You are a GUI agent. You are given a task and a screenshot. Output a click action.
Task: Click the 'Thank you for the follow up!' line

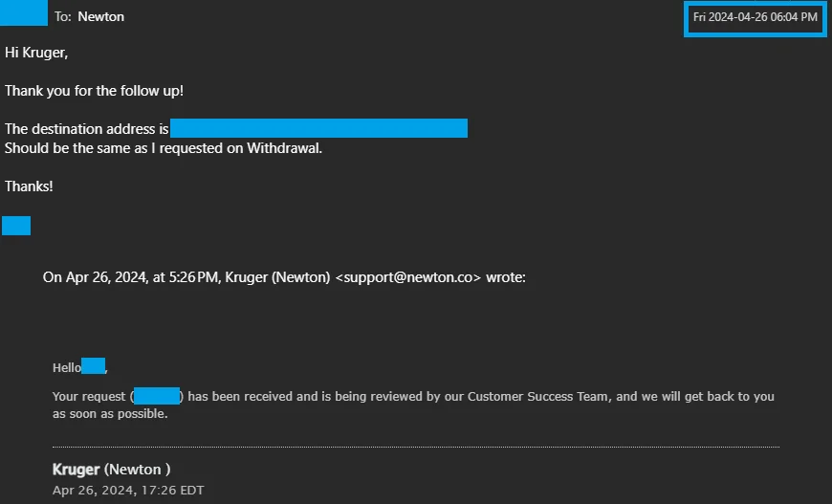click(94, 91)
